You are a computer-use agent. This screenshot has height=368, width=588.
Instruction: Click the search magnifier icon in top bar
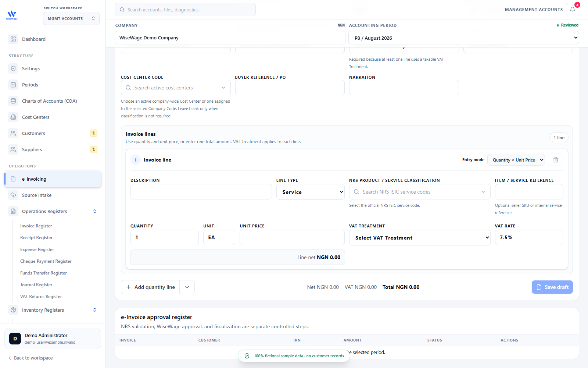pyautogui.click(x=122, y=10)
